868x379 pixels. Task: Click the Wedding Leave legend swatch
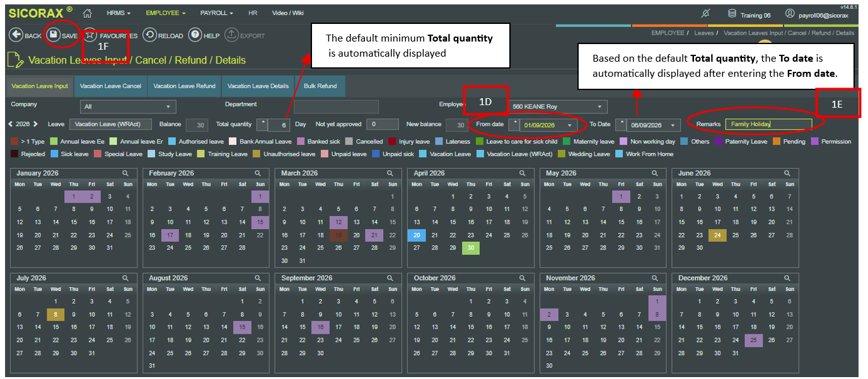[x=562, y=154]
